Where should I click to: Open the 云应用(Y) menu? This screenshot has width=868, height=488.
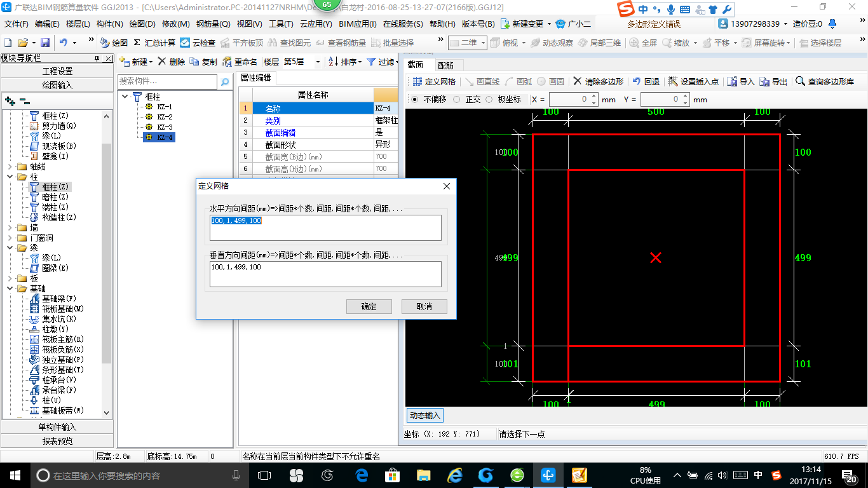316,24
